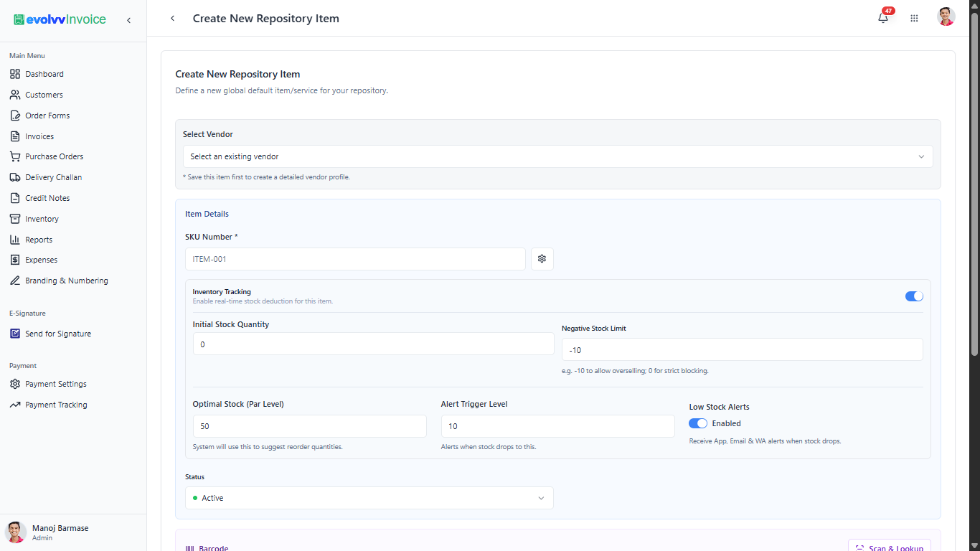980x551 pixels.
Task: Click the Expenses dollar icon
Action: (15, 260)
